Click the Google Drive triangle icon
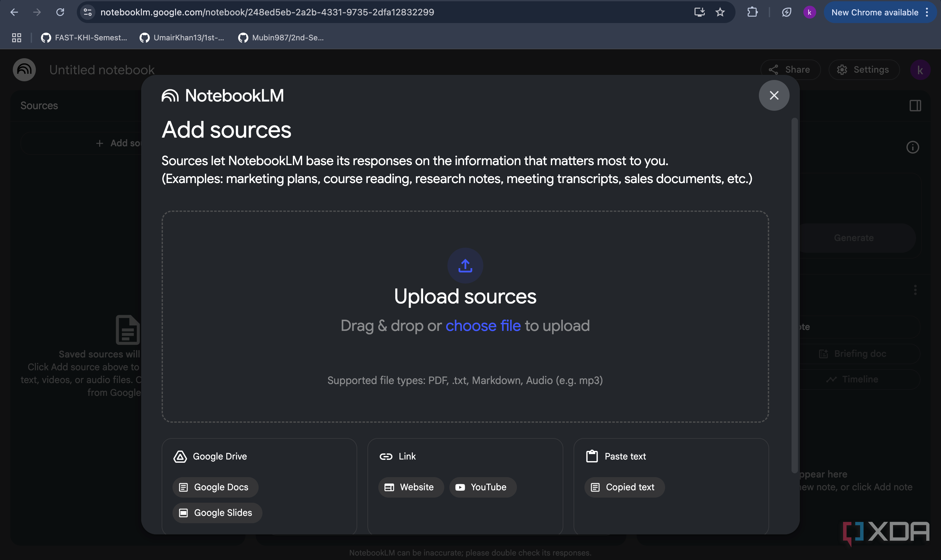The width and height of the screenshot is (941, 560). [x=180, y=457]
